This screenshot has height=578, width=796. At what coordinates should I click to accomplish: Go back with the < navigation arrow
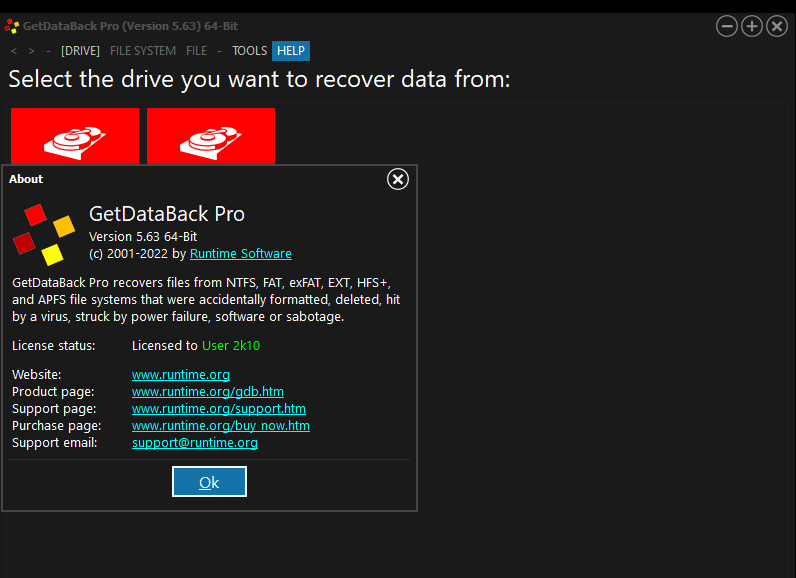(14, 51)
